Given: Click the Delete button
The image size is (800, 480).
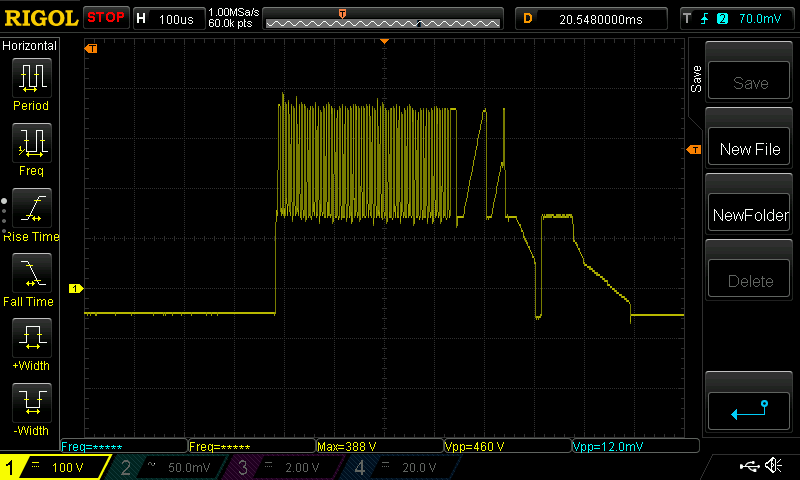Looking at the screenshot, I should 749,279.
